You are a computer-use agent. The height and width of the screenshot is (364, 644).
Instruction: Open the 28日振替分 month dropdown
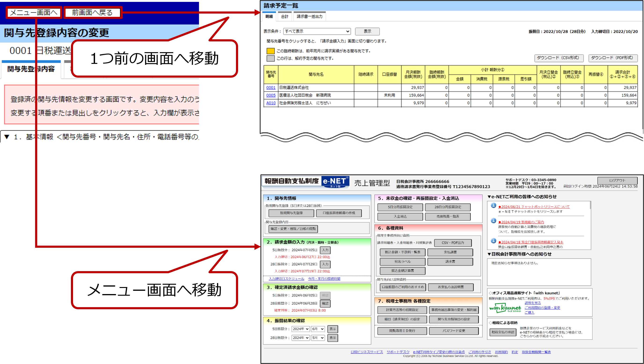coord(318,338)
